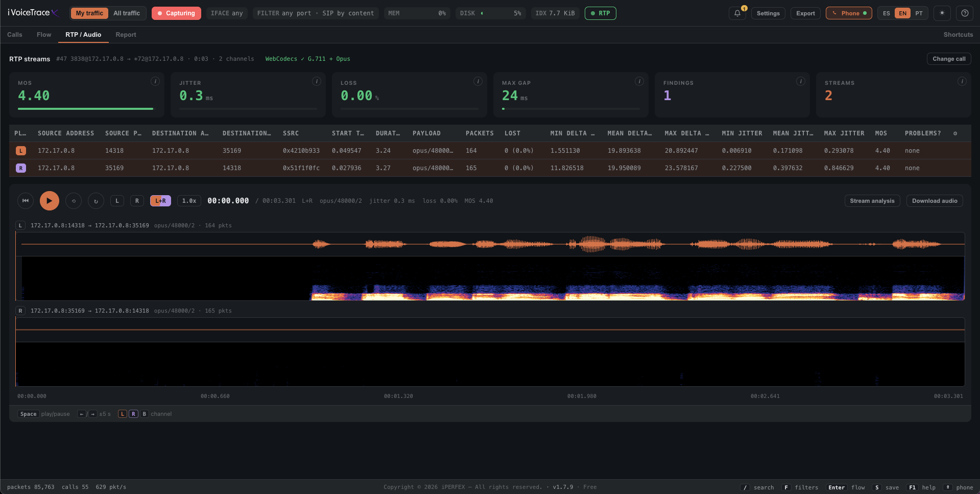Open IFACE any interface selector
Viewport: 980px width, 494px height.
(x=227, y=13)
